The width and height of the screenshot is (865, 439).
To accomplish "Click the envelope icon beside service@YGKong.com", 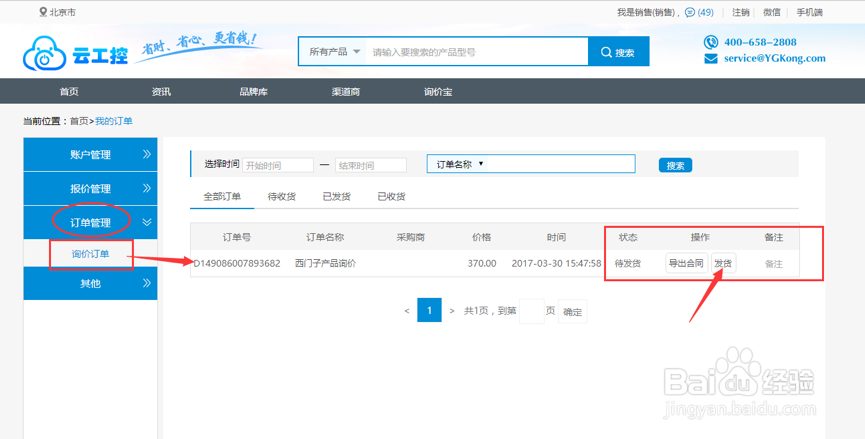I will point(711,58).
